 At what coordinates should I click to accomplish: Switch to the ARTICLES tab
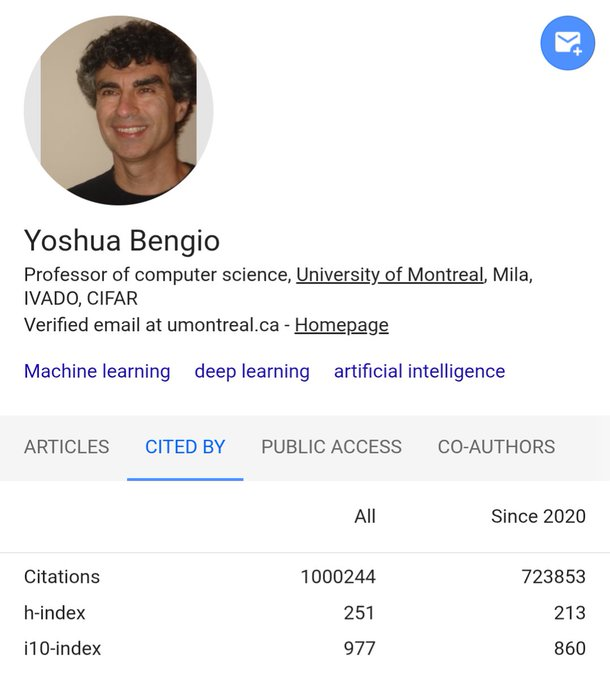[66, 447]
